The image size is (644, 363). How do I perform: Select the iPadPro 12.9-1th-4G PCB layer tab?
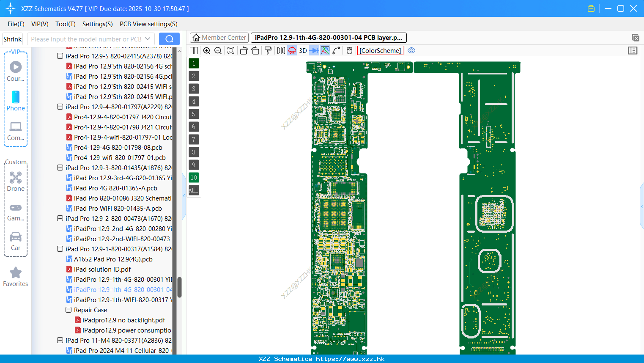[x=329, y=38]
